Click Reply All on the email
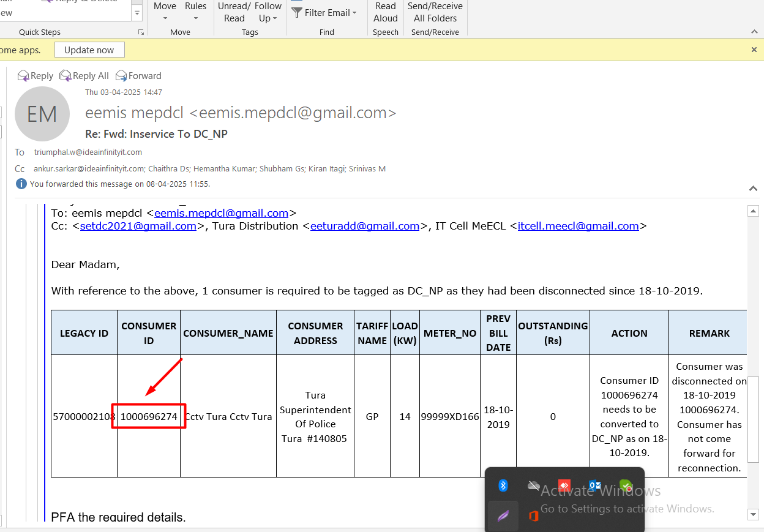This screenshot has height=532, width=764. pos(84,76)
